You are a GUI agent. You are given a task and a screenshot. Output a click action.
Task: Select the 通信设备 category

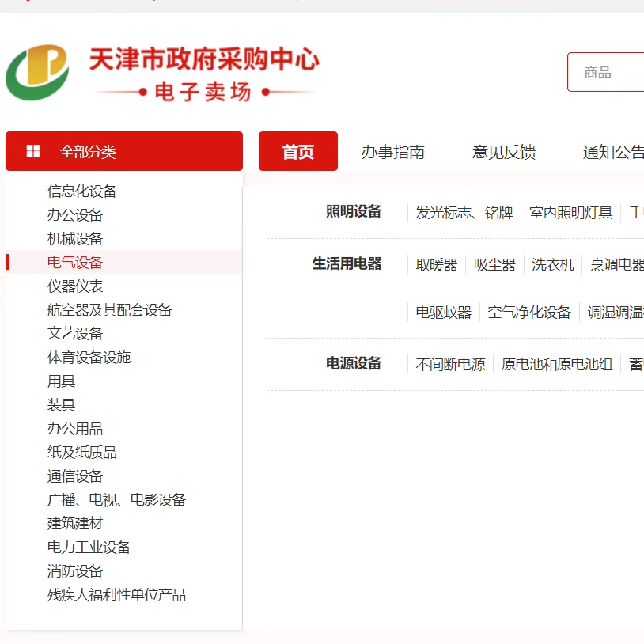point(75,476)
